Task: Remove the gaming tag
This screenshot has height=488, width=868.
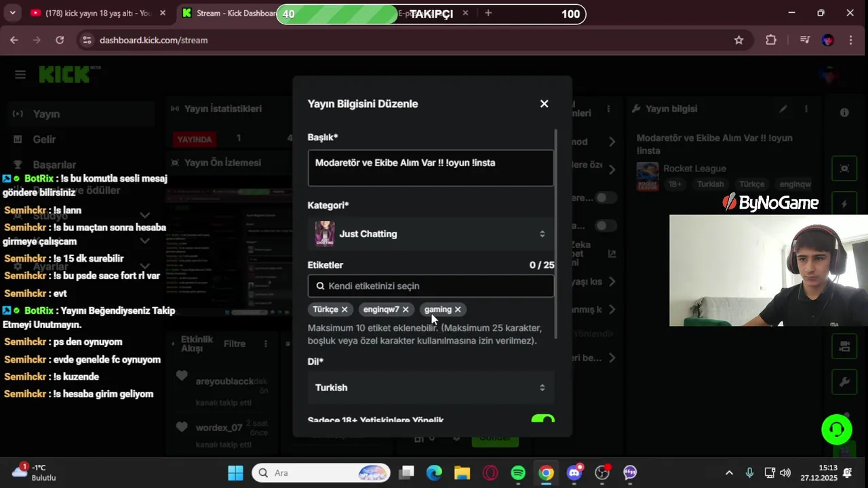Action: [458, 309]
